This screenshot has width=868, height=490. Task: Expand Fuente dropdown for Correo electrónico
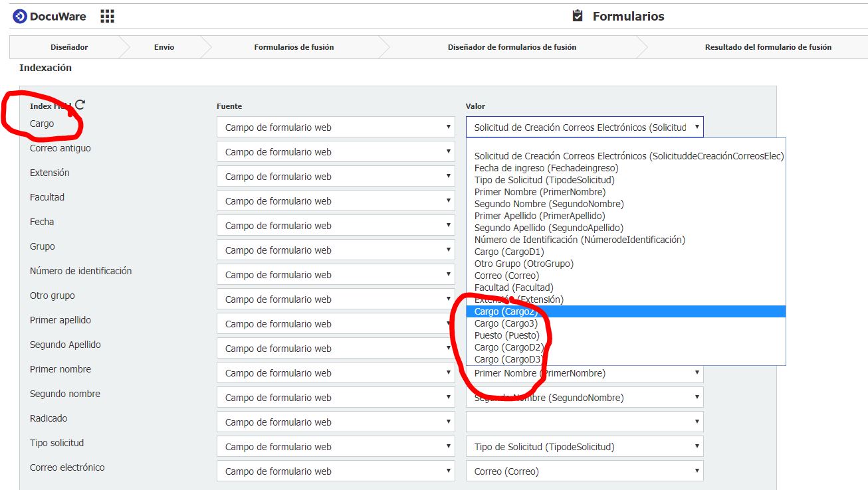pos(336,471)
